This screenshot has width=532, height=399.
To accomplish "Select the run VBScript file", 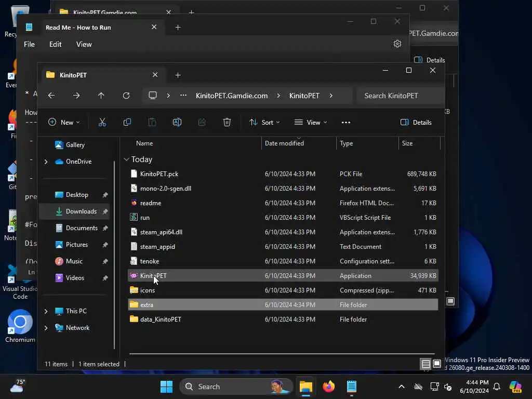I will coord(283,218).
